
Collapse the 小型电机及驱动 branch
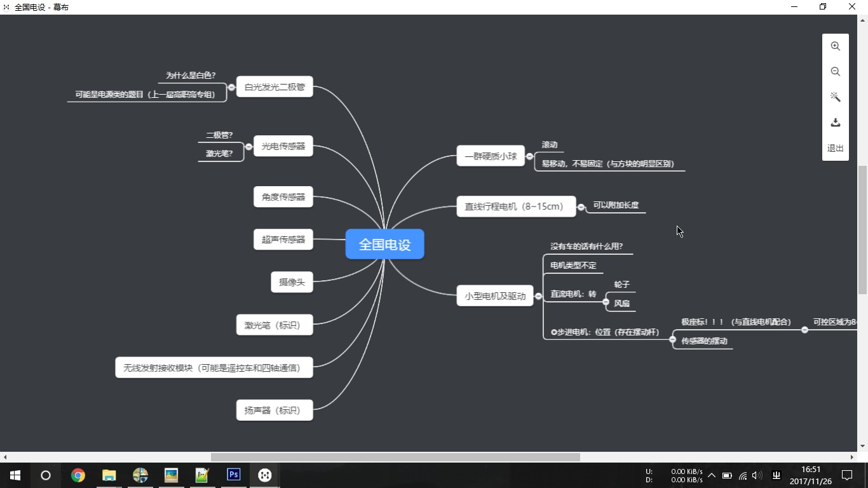click(538, 296)
